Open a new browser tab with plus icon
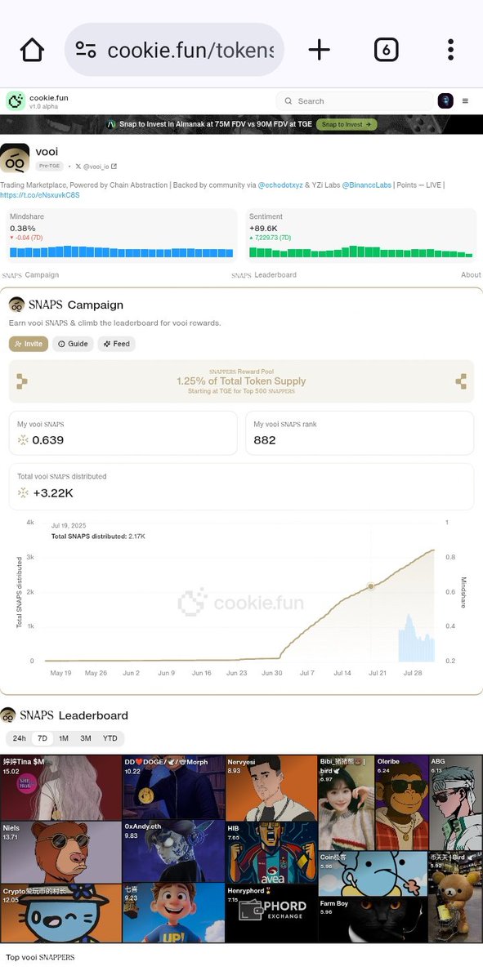483x980 pixels. click(x=320, y=50)
